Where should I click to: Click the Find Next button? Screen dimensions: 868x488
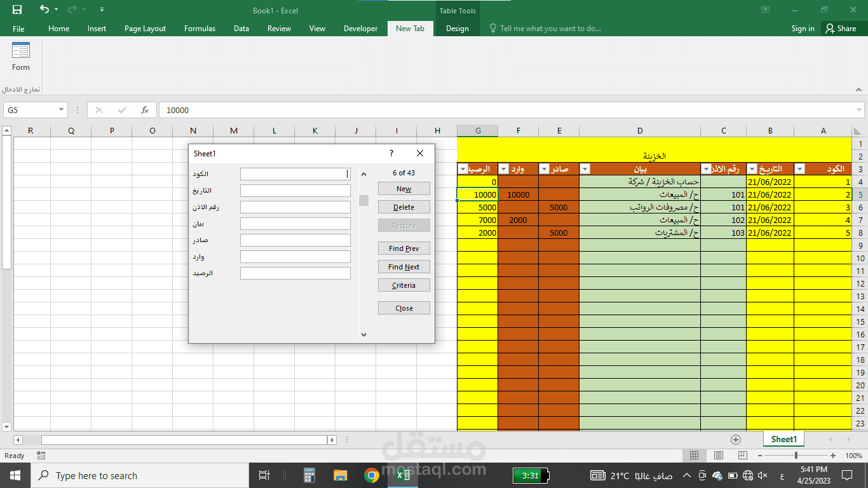(404, 267)
